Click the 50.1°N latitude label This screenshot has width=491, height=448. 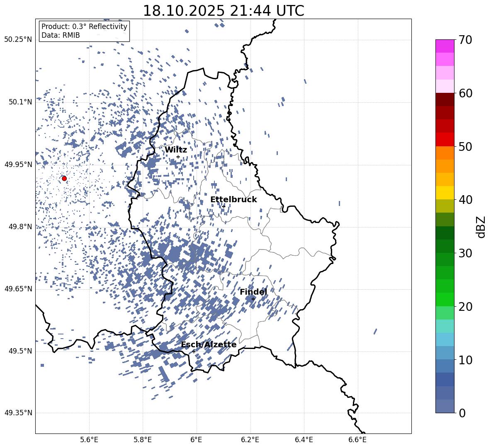[21, 102]
